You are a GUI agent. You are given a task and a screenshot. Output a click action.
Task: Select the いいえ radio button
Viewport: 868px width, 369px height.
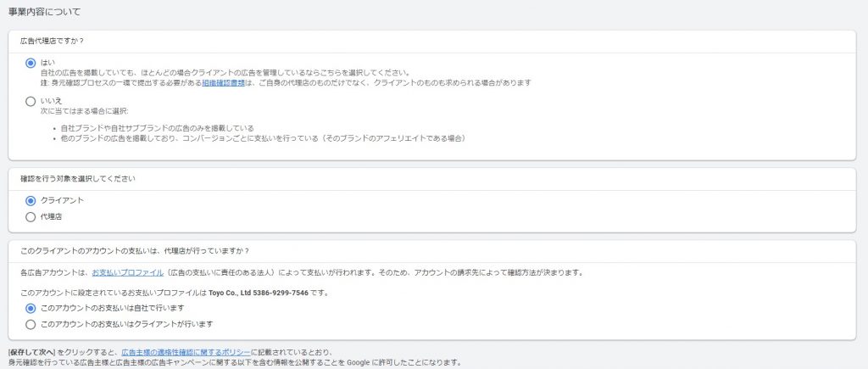pyautogui.click(x=31, y=102)
